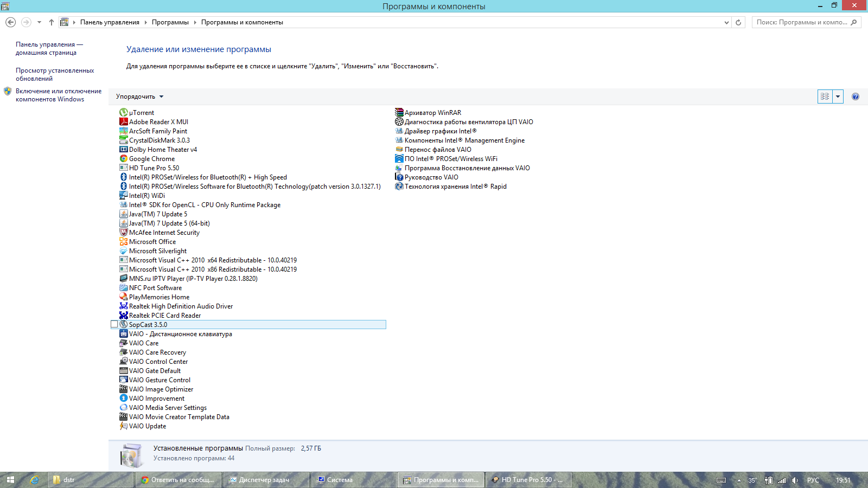Open the Windows Start button
This screenshot has width=868, height=488.
(x=10, y=480)
